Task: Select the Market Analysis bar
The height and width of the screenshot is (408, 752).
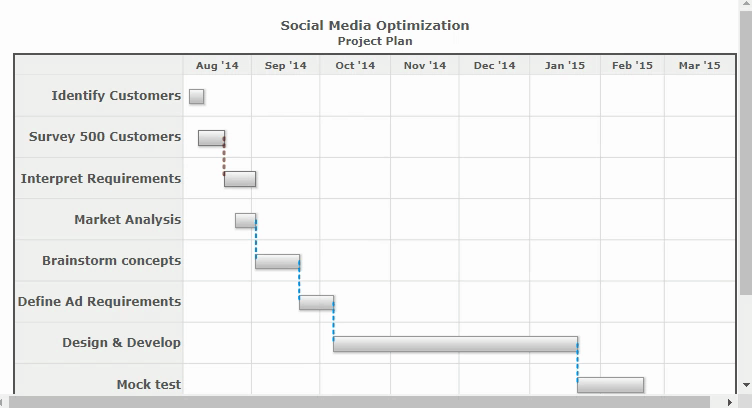Action: point(246,220)
